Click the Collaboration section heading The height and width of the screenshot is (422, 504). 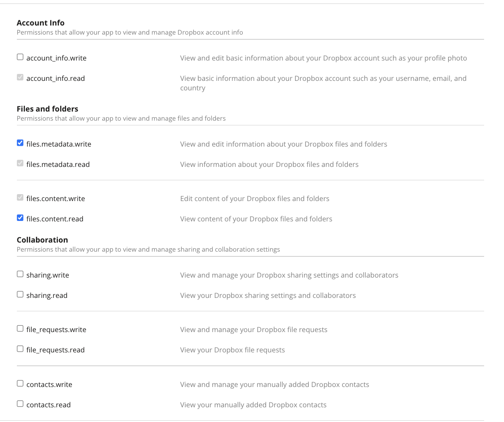click(x=42, y=240)
